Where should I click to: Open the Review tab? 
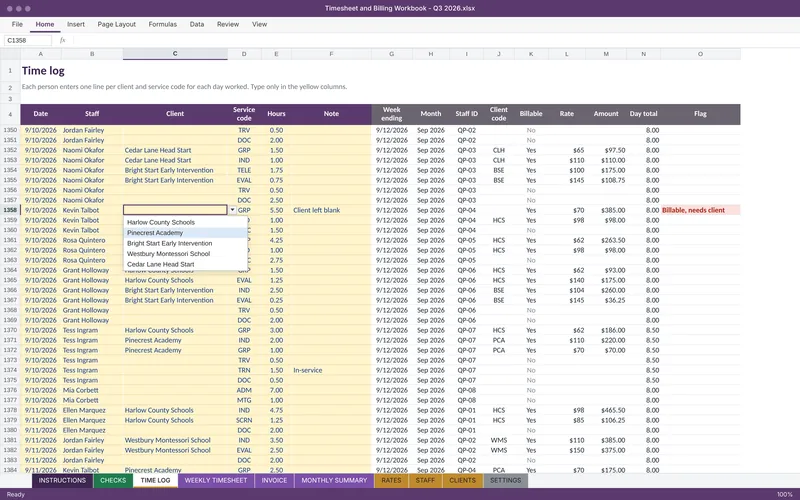[228, 24]
